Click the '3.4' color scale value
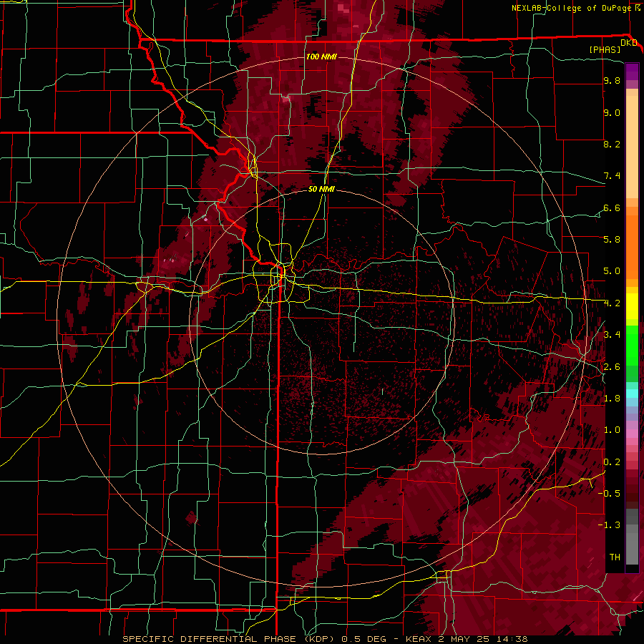 612,334
